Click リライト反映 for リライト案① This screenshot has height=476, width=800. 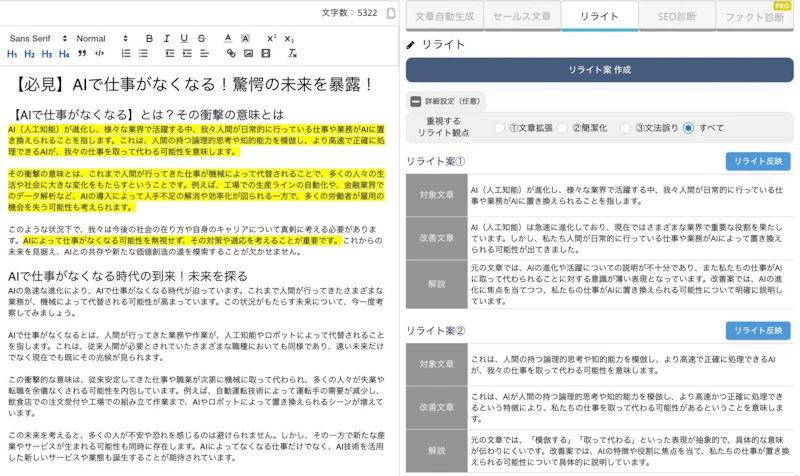(x=758, y=161)
